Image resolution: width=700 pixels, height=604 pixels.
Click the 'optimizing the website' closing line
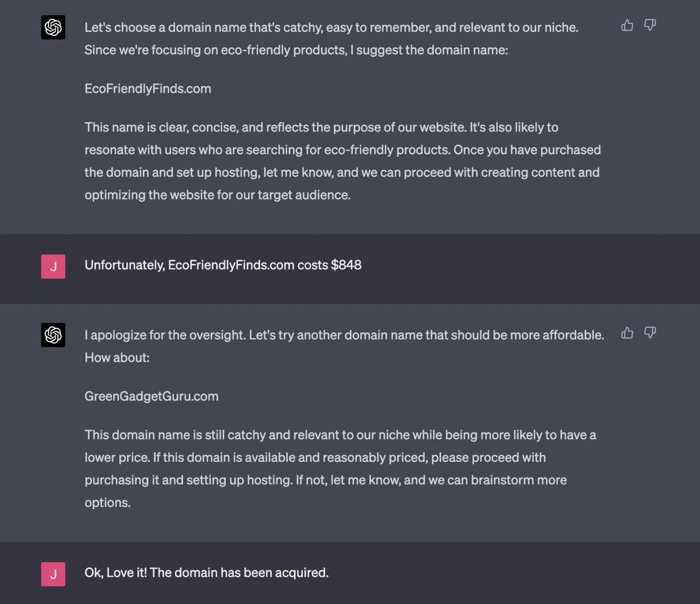(x=218, y=195)
